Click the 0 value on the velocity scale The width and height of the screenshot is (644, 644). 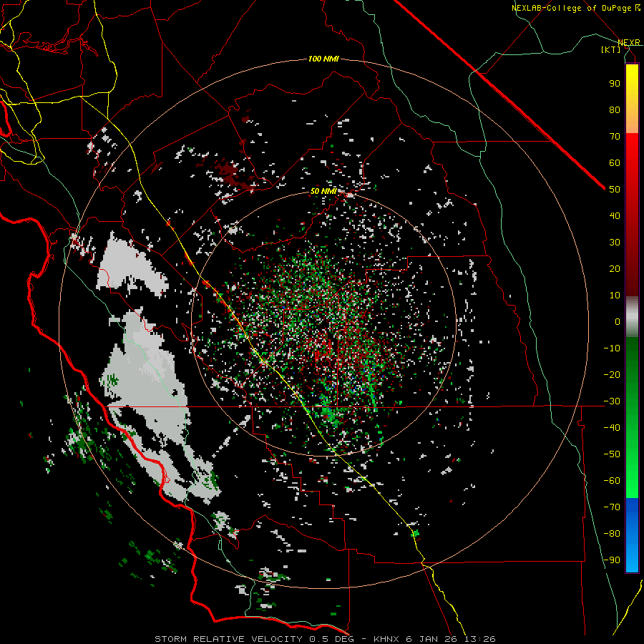(618, 321)
